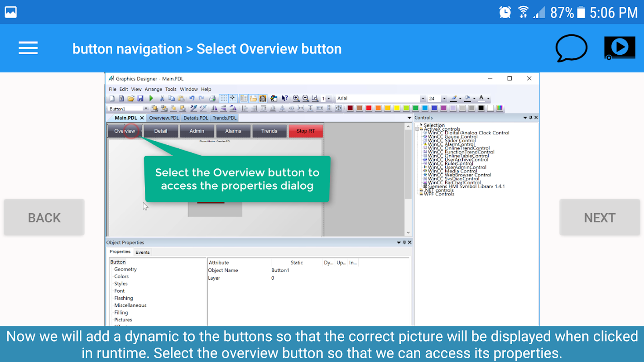Click the Cut scissors icon
This screenshot has height=362, width=644.
coord(162,98)
